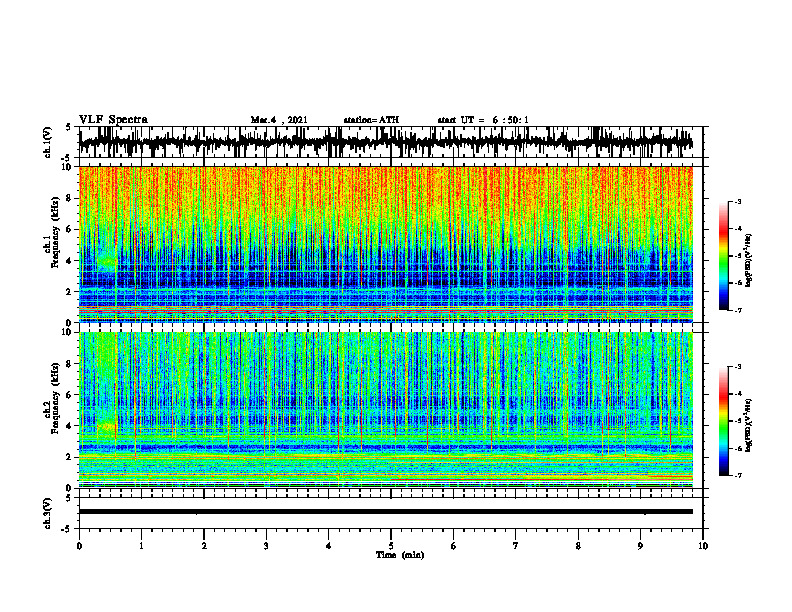Click the '-3' value on ch.1 color bar
The image size is (792, 612).
point(737,202)
